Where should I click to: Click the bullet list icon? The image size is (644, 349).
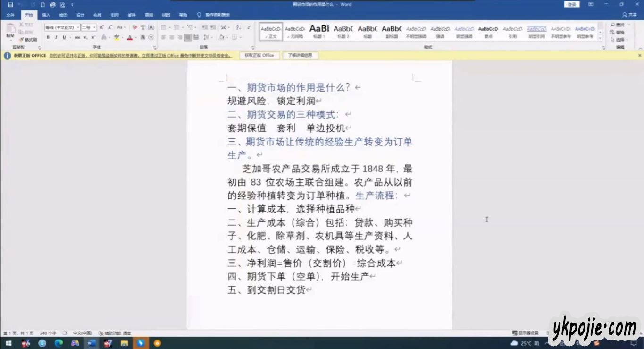pos(163,27)
